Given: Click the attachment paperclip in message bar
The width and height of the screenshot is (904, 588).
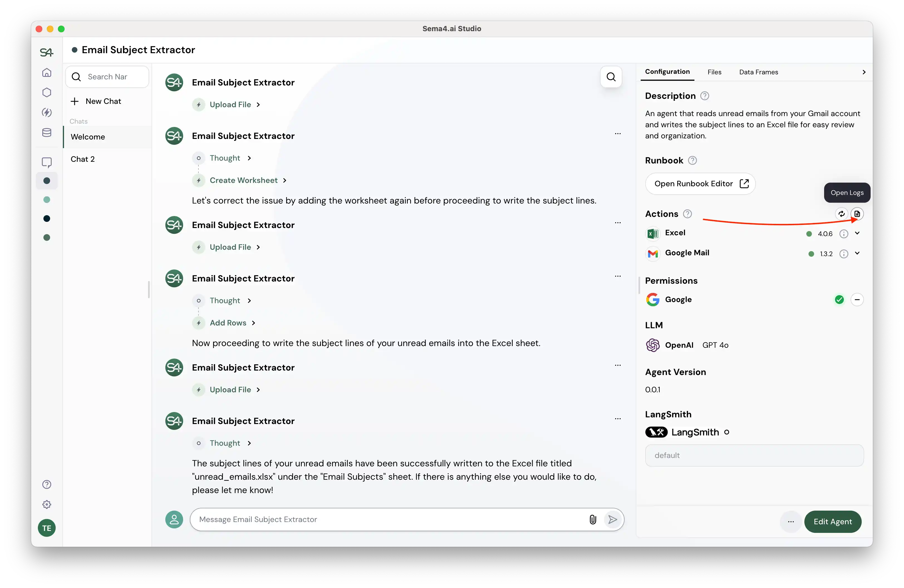Looking at the screenshot, I should click(x=593, y=520).
